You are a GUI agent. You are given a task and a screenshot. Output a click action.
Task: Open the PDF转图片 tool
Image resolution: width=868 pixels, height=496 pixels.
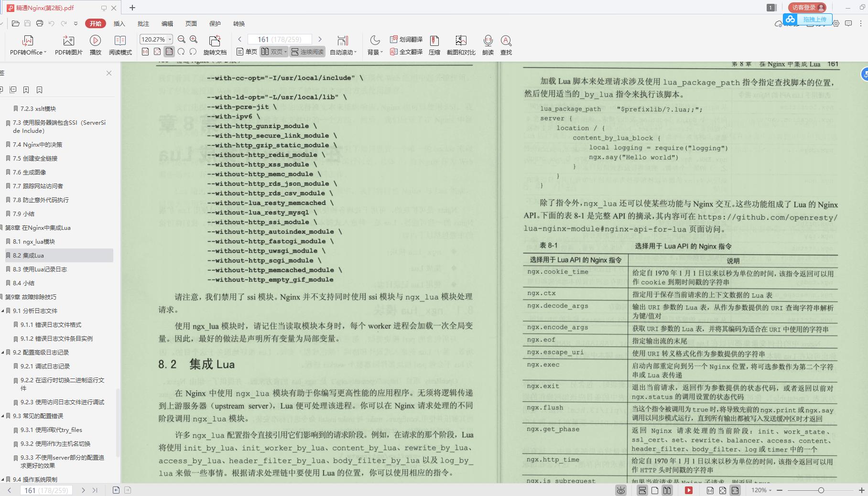[x=67, y=45]
